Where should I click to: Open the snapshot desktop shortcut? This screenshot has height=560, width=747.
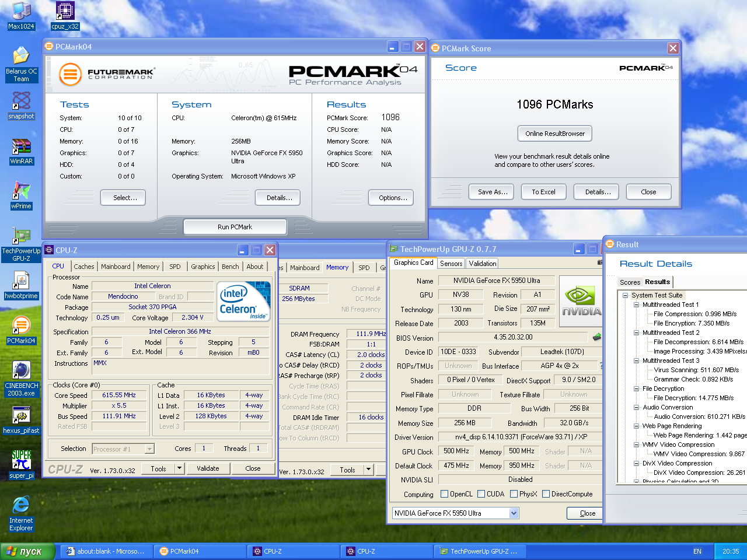pos(21,106)
